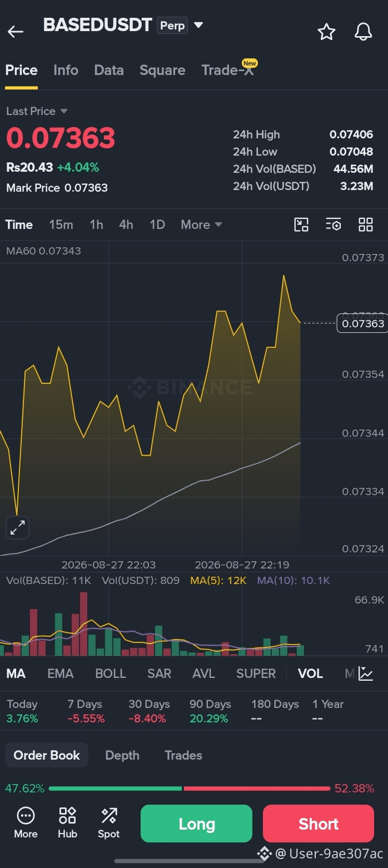Image resolution: width=388 pixels, height=868 pixels.
Task: Tap the 90 Days 20.29% performance
Action: [x=210, y=711]
